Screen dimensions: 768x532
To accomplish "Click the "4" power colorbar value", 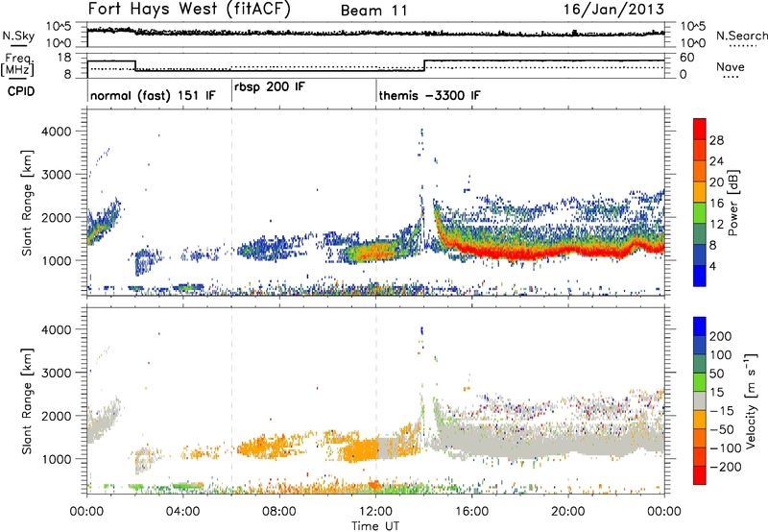I will tap(713, 267).
